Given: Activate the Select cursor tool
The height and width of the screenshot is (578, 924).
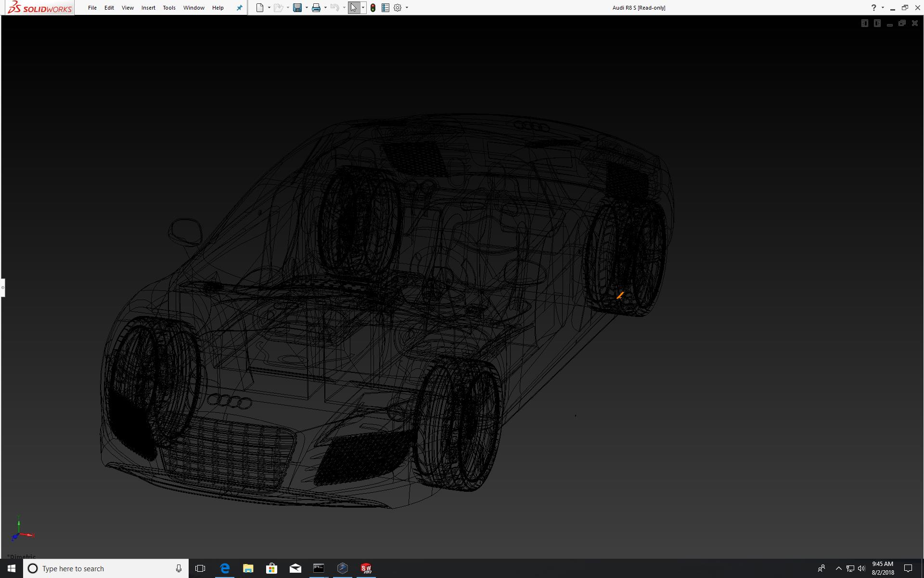Looking at the screenshot, I should (x=354, y=8).
